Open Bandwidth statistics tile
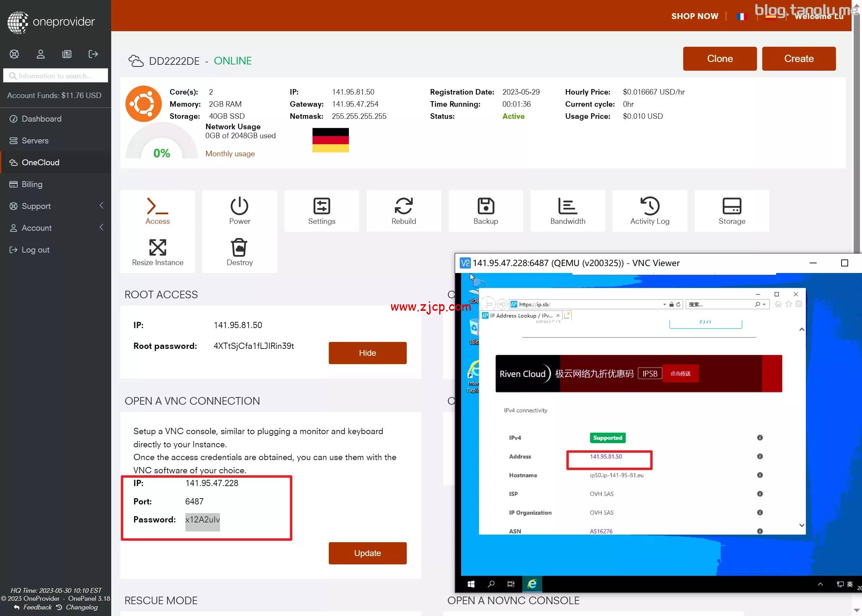The width and height of the screenshot is (862, 616). 568,211
